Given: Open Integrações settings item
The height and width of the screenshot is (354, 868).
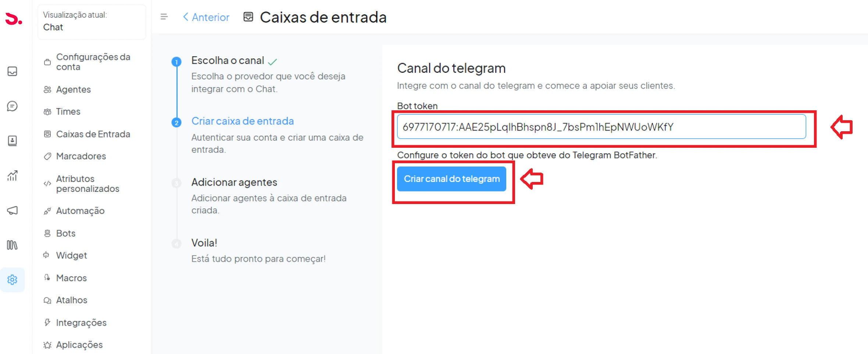Looking at the screenshot, I should pyautogui.click(x=81, y=323).
